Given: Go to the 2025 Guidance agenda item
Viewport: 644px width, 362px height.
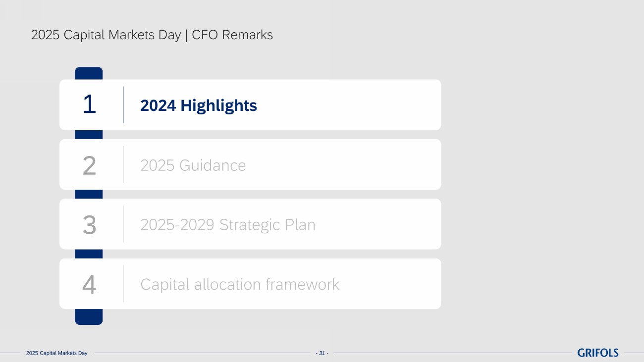Looking at the screenshot, I should (193, 165).
